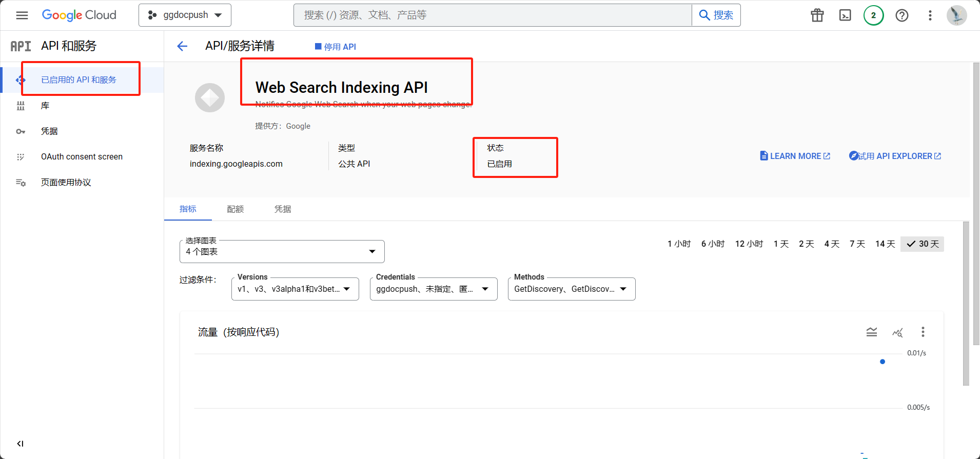Click the credentials key icon in sidebar
Viewport: 980px width, 459px height.
(21, 131)
